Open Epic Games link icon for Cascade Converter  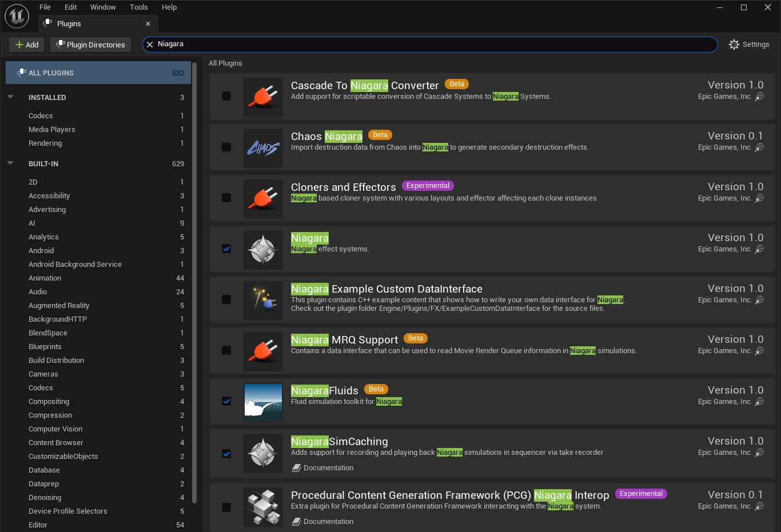point(759,97)
